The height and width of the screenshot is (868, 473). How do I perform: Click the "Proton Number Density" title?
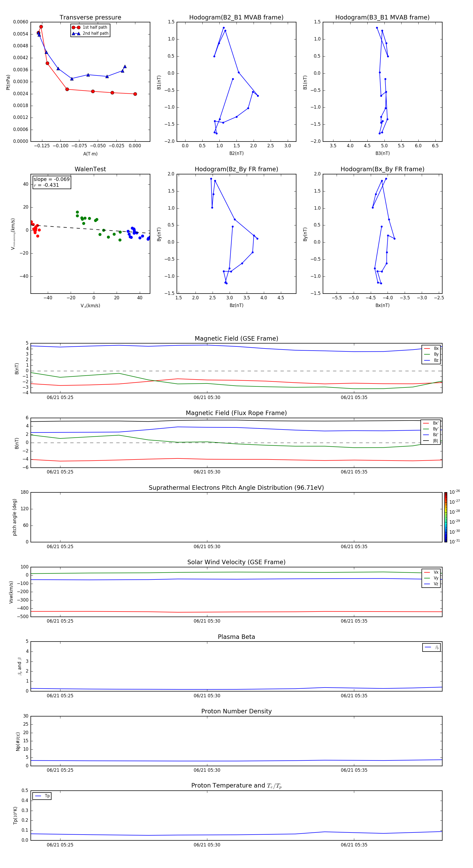(x=236, y=711)
